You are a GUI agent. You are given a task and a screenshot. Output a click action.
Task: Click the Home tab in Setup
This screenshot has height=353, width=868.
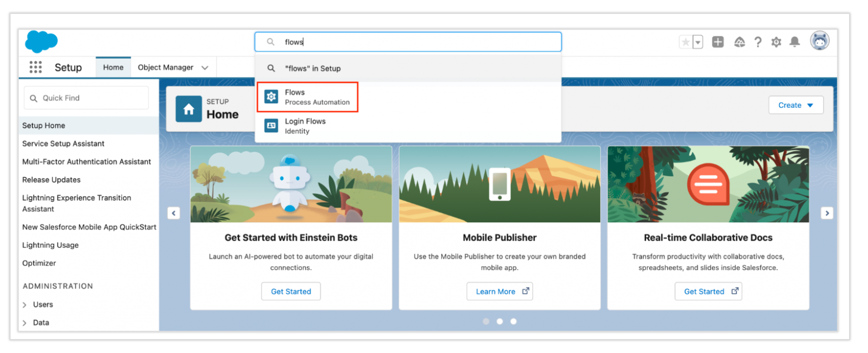(113, 66)
